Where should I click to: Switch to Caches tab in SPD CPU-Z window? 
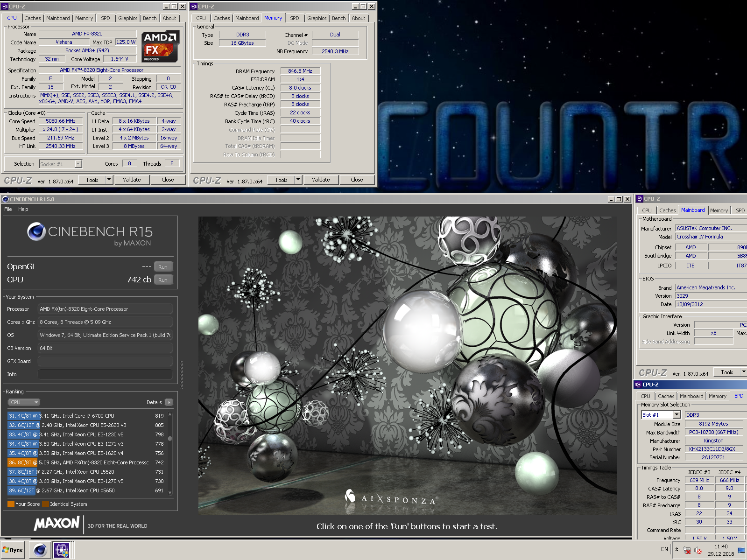[x=666, y=396]
